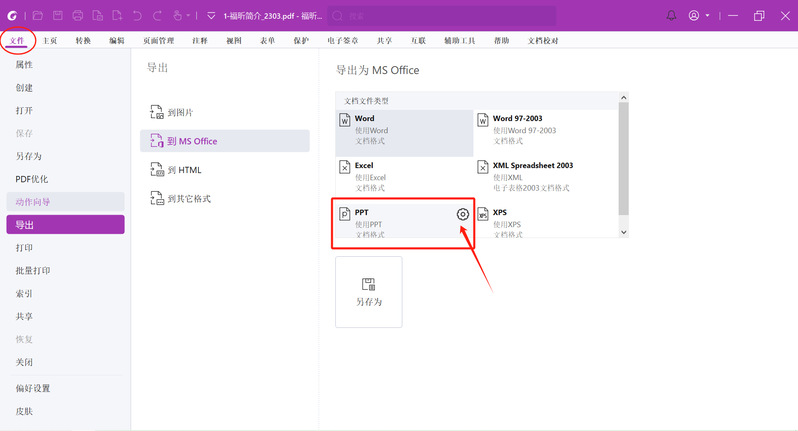798x431 pixels.
Task: Expand the customize quick access toolbar arrow
Action: click(x=211, y=16)
